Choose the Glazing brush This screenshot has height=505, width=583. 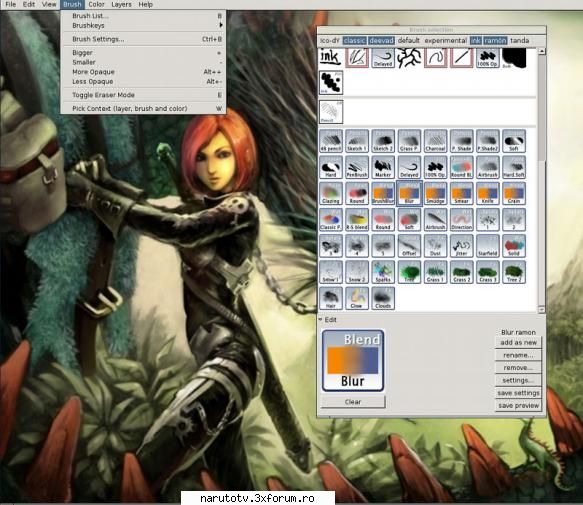tap(331, 193)
